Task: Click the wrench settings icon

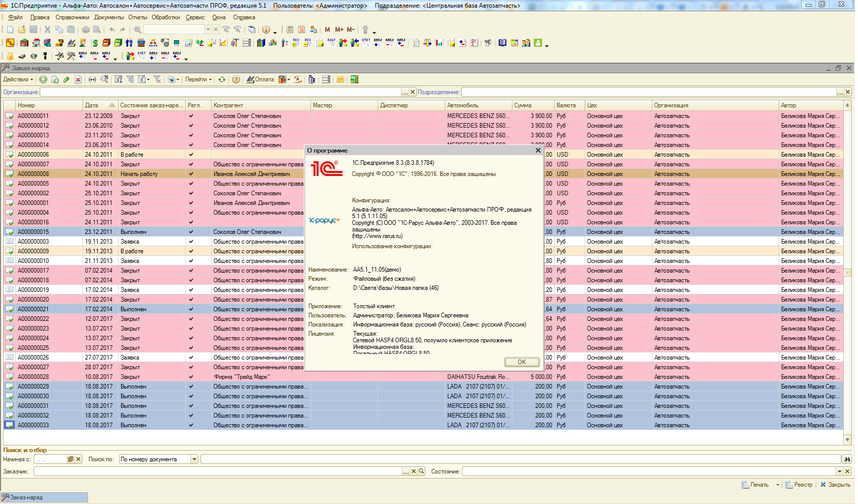Action: tap(365, 29)
